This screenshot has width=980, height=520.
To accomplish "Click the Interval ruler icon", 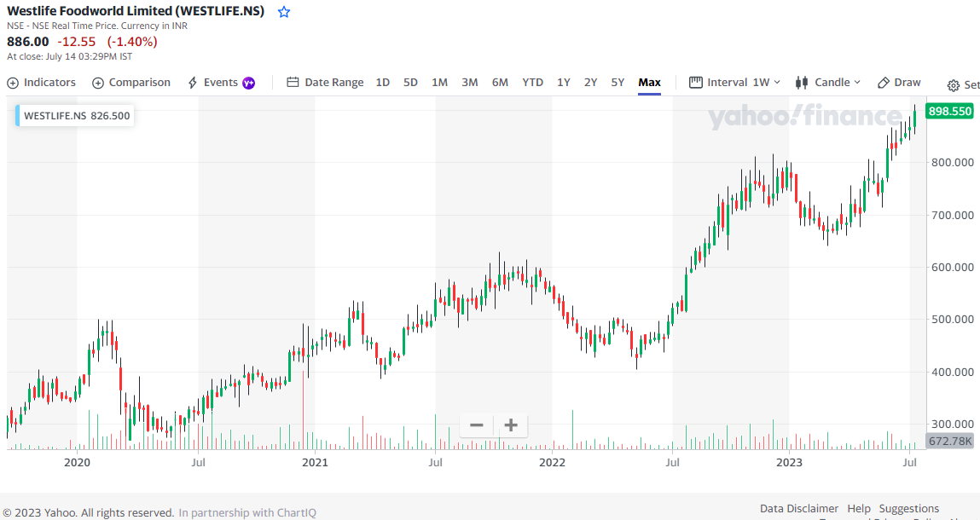I will [x=696, y=83].
